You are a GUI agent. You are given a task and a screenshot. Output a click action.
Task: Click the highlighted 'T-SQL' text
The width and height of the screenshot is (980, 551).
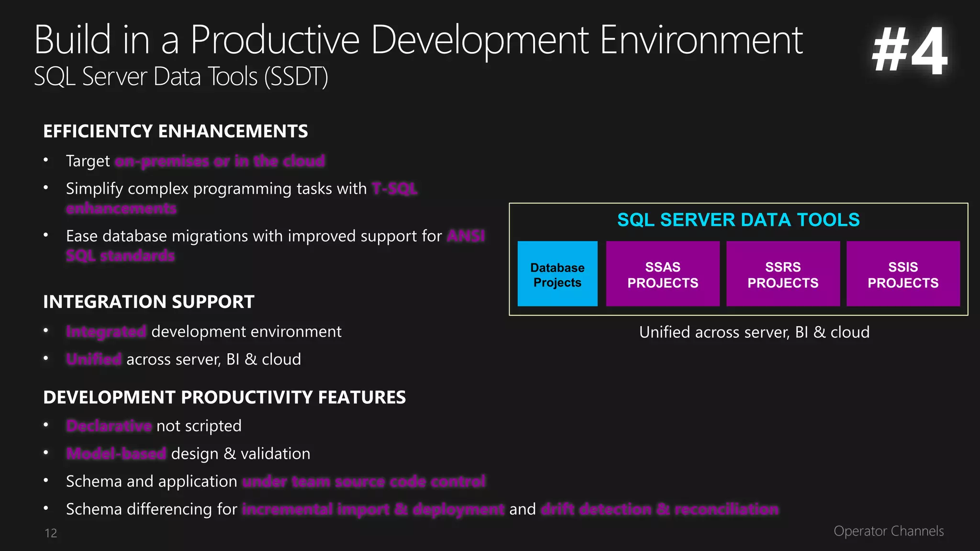[395, 189]
